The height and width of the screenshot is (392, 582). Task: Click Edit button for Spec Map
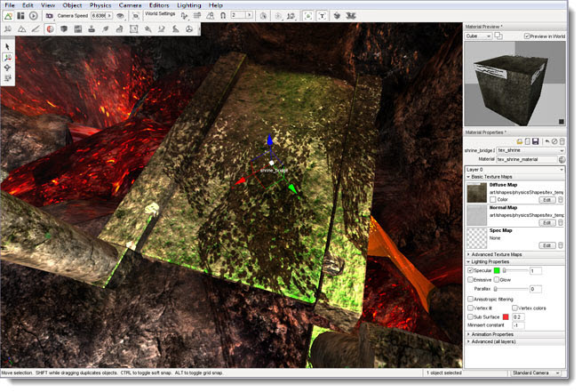tap(547, 245)
